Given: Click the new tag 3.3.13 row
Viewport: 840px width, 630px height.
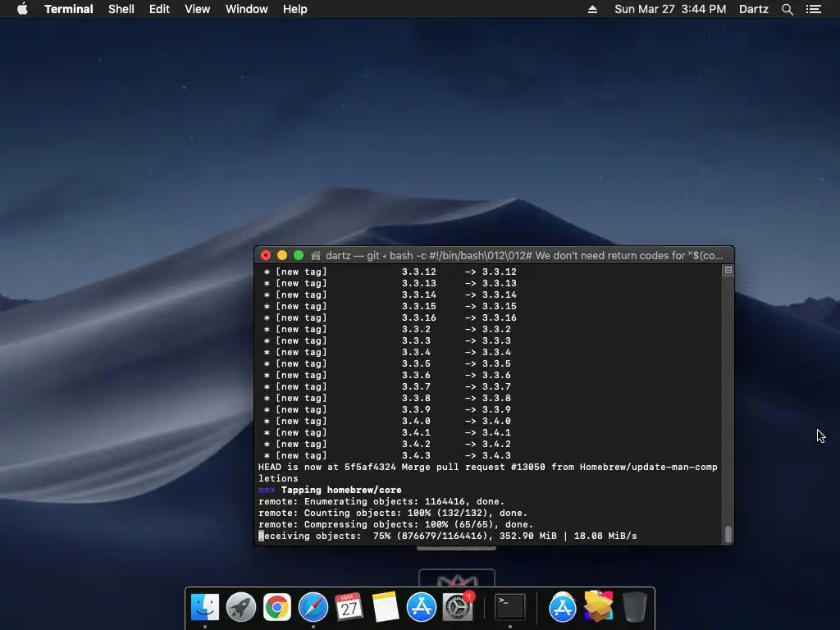Looking at the screenshot, I should 390,283.
